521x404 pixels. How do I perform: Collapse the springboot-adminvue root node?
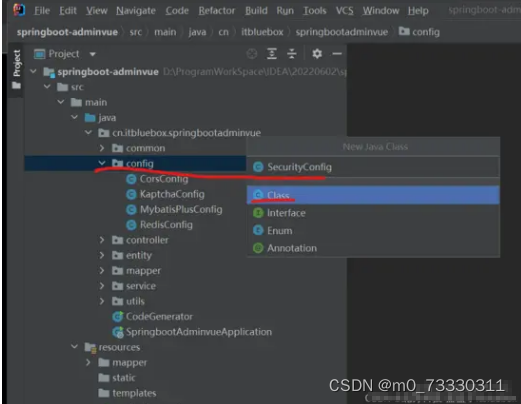pyautogui.click(x=33, y=71)
